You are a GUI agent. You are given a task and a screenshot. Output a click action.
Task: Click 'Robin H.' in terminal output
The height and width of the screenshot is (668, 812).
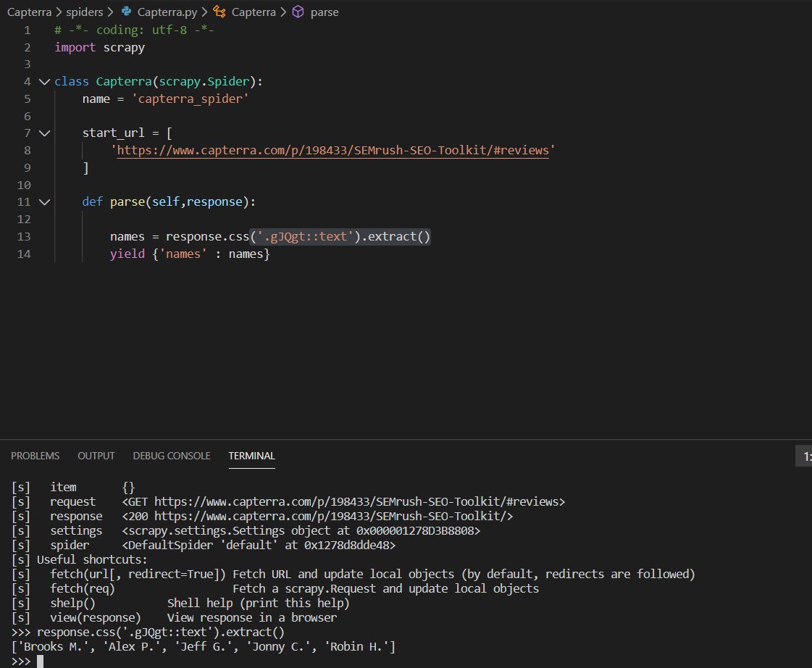[x=357, y=647]
